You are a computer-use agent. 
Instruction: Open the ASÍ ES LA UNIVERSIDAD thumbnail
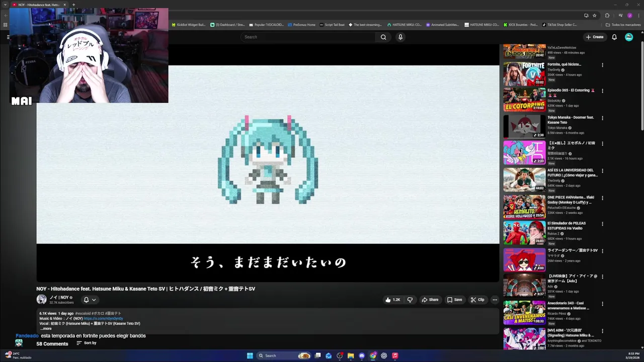click(524, 179)
